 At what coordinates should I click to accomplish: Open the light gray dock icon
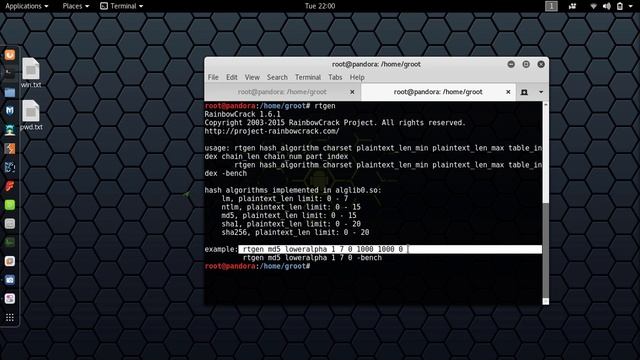pyautogui.click(x=10, y=224)
